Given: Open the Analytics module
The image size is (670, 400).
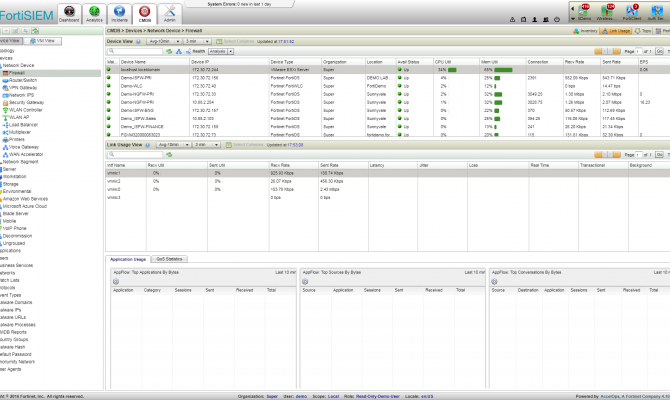Looking at the screenshot, I should (94, 12).
